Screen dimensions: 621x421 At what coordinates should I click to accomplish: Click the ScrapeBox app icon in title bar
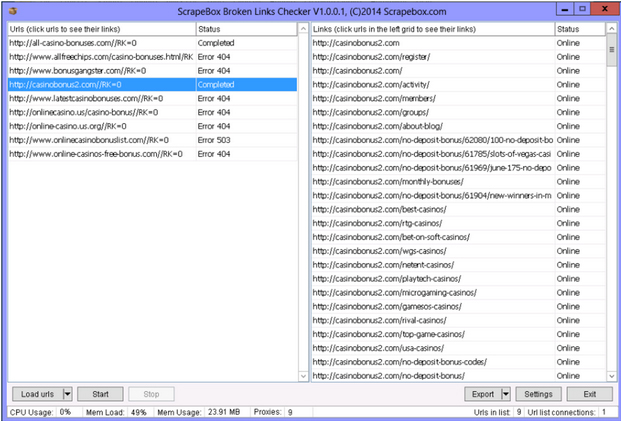[x=13, y=11]
